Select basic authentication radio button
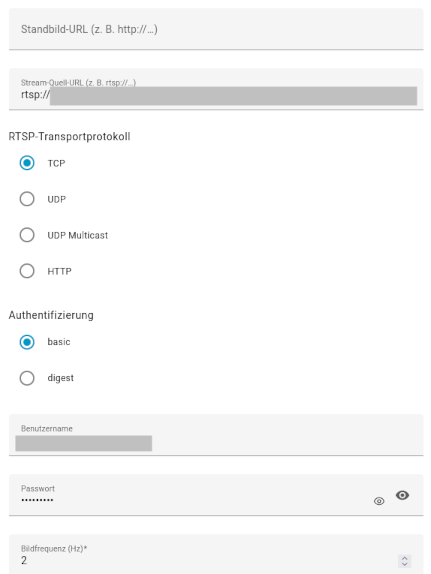Image resolution: width=431 pixels, height=574 pixels. 27,342
